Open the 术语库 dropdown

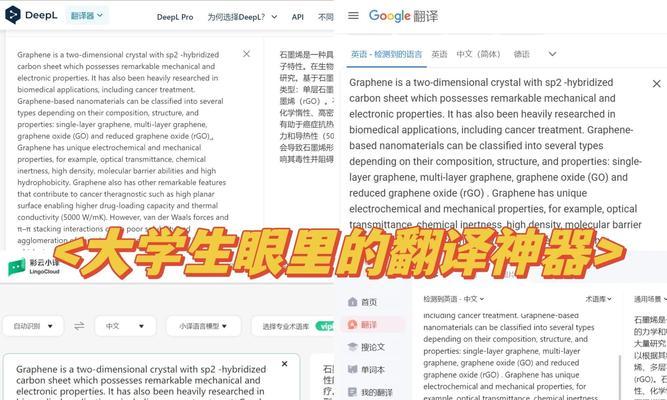click(598, 299)
